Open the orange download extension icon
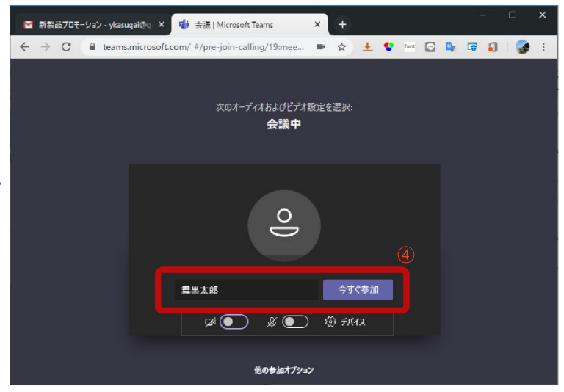This screenshot has width=564, height=392. (x=368, y=46)
